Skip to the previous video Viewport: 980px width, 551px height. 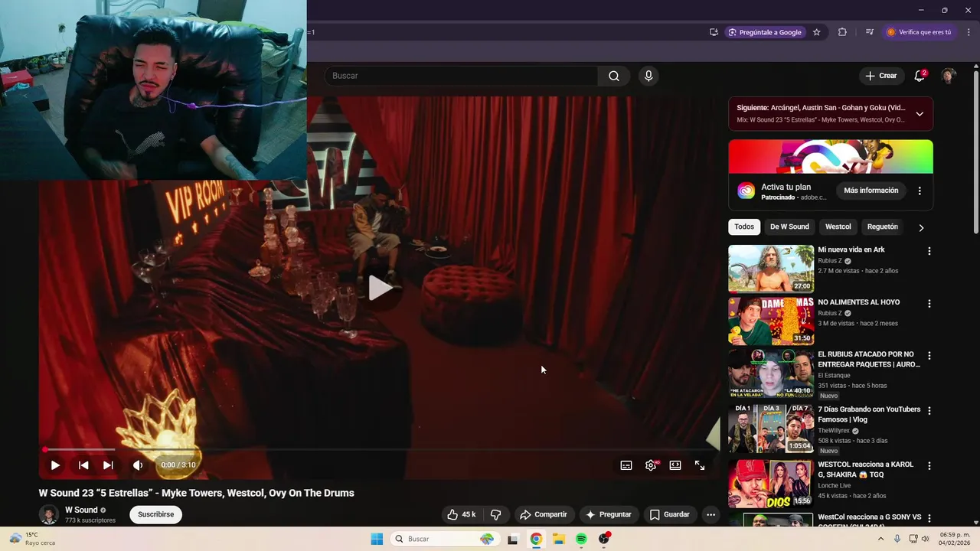[x=83, y=465]
